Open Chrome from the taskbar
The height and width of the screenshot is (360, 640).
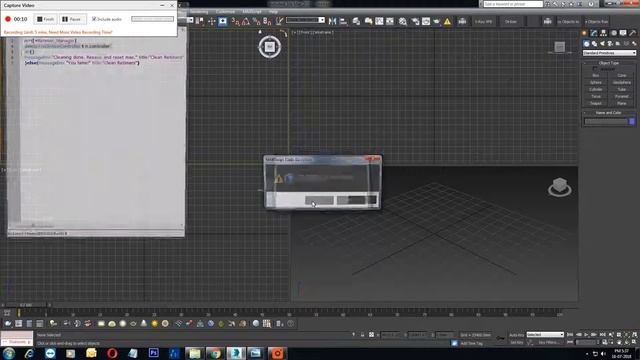(x=216, y=353)
